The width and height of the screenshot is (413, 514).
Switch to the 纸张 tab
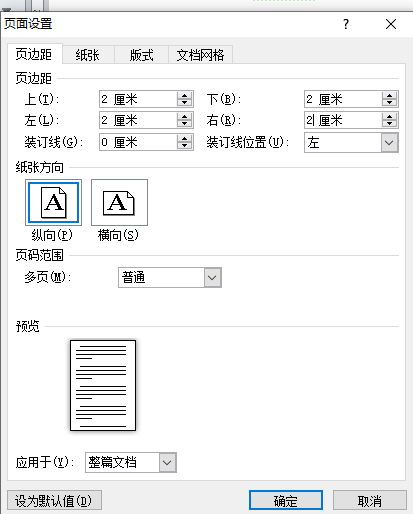click(x=88, y=55)
